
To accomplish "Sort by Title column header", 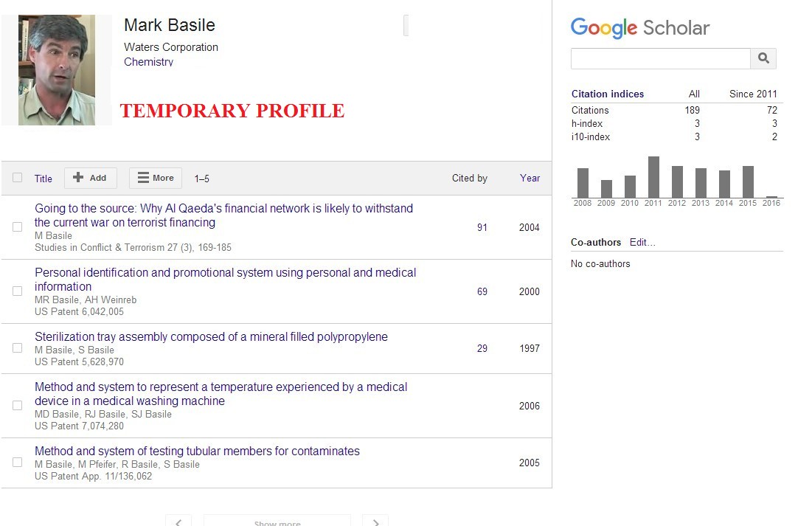I will [44, 179].
